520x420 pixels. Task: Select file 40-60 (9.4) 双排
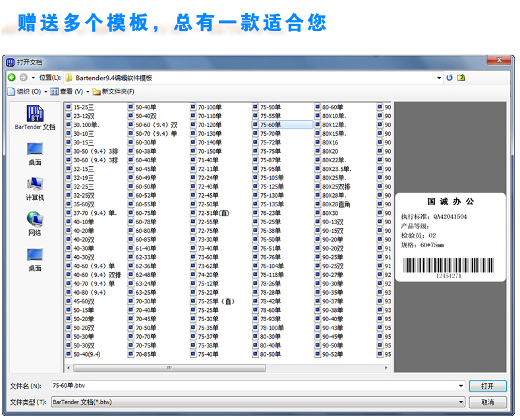click(97, 275)
